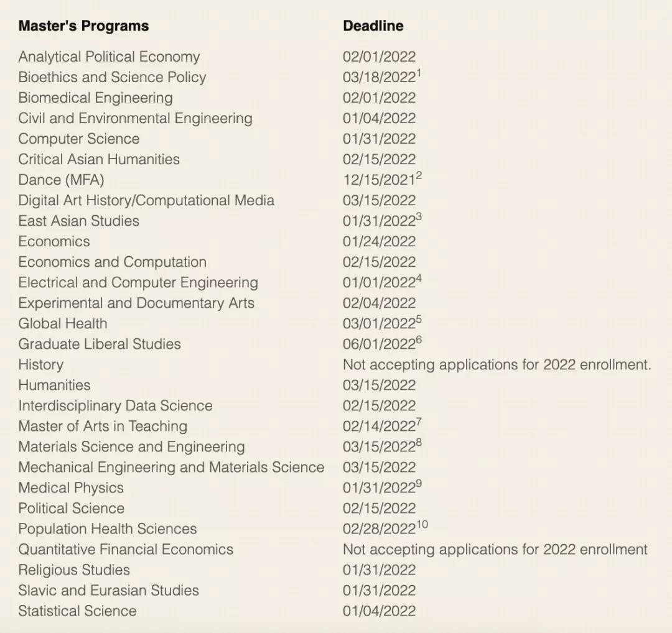Click footnote 1 next to 03/18/2022
Image resolution: width=672 pixels, height=633 pixels.
pos(419,73)
